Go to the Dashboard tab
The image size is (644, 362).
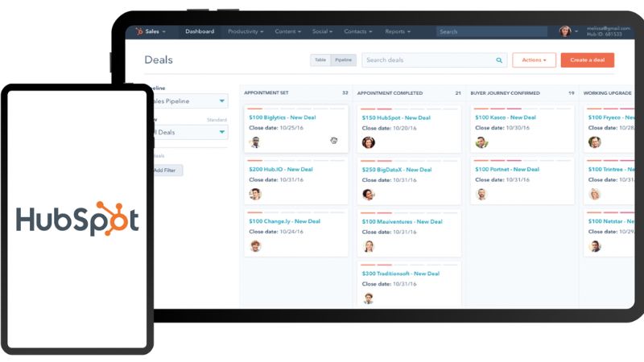click(200, 31)
